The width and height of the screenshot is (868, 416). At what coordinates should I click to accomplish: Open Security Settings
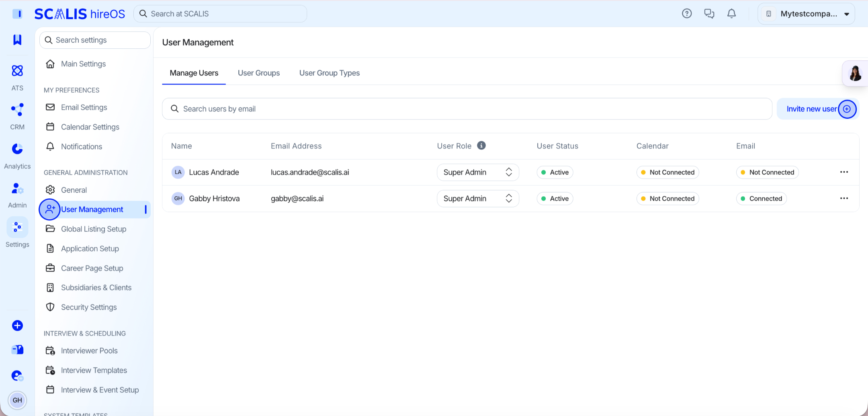click(x=89, y=307)
